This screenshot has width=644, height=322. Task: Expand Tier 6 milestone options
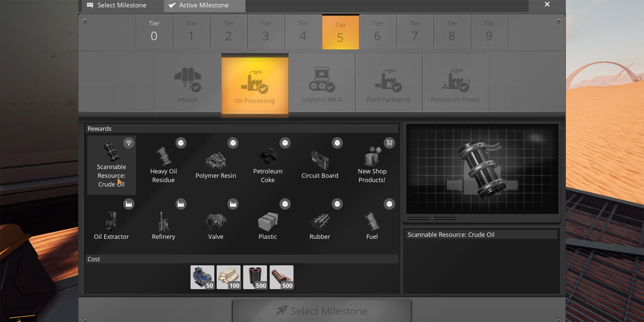(377, 31)
